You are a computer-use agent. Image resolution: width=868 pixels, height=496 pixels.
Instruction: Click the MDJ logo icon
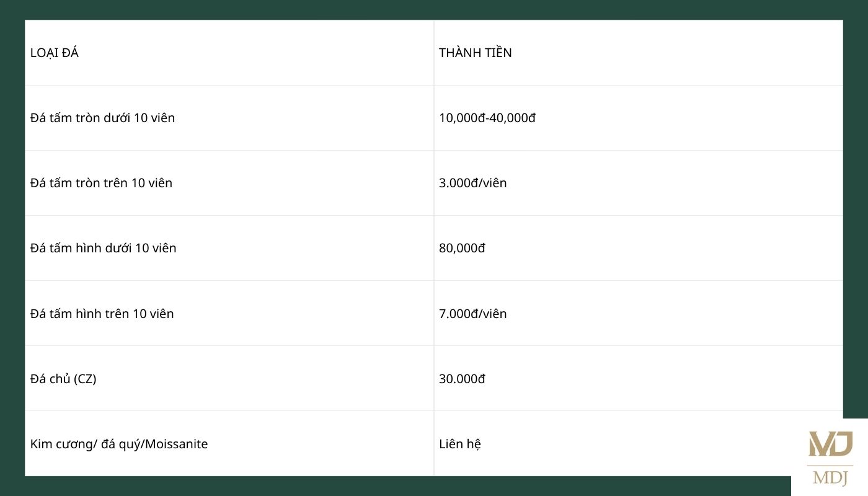[830, 444]
